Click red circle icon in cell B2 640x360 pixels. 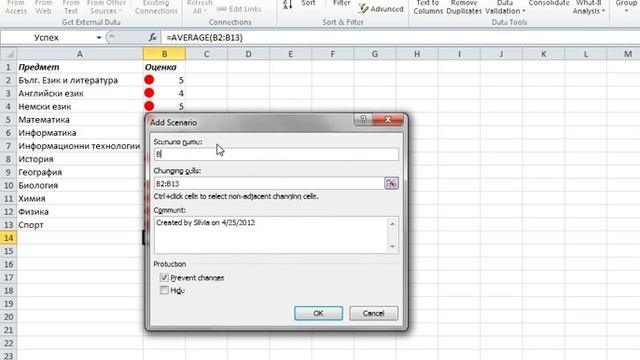pos(149,80)
